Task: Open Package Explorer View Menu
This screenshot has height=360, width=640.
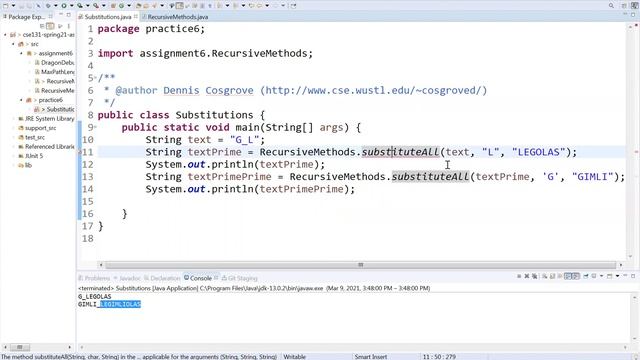Action: [69, 26]
